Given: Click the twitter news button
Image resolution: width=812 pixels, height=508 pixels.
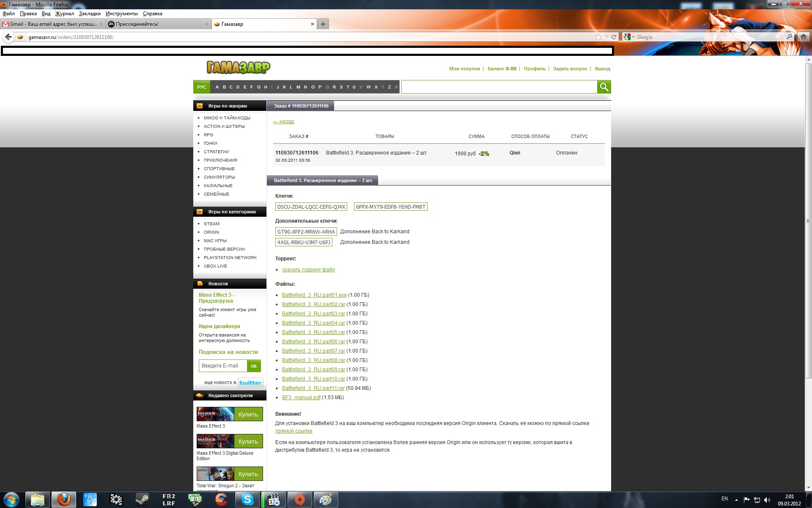Looking at the screenshot, I should (250, 383).
